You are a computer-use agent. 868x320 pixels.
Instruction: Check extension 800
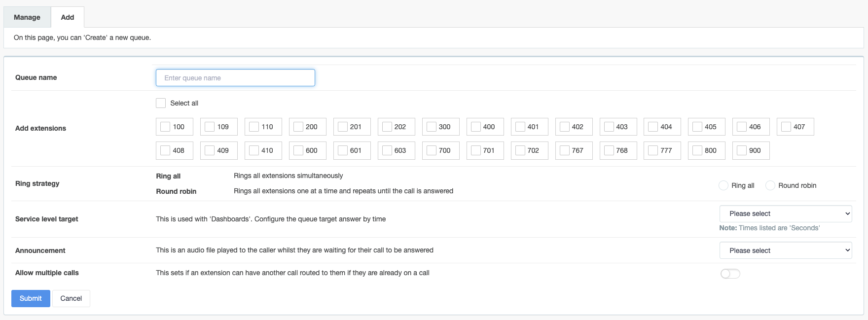[x=697, y=150]
